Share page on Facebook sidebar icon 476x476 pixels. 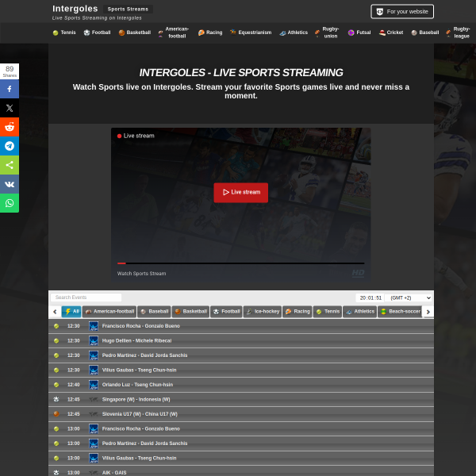[x=10, y=89]
